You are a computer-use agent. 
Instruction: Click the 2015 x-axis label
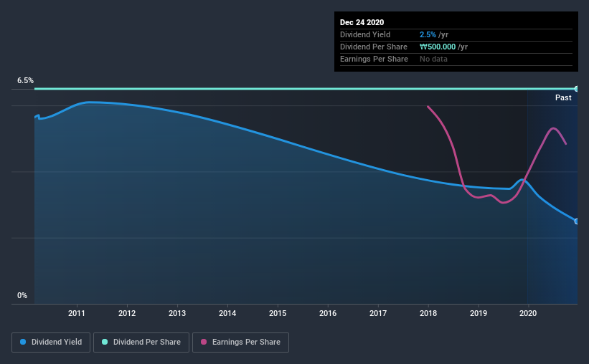tap(278, 313)
